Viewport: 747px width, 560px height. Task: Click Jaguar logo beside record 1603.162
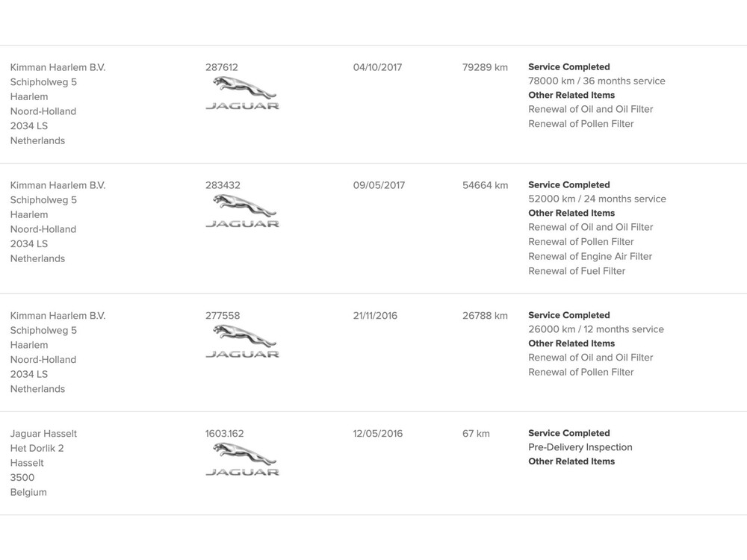pyautogui.click(x=242, y=460)
